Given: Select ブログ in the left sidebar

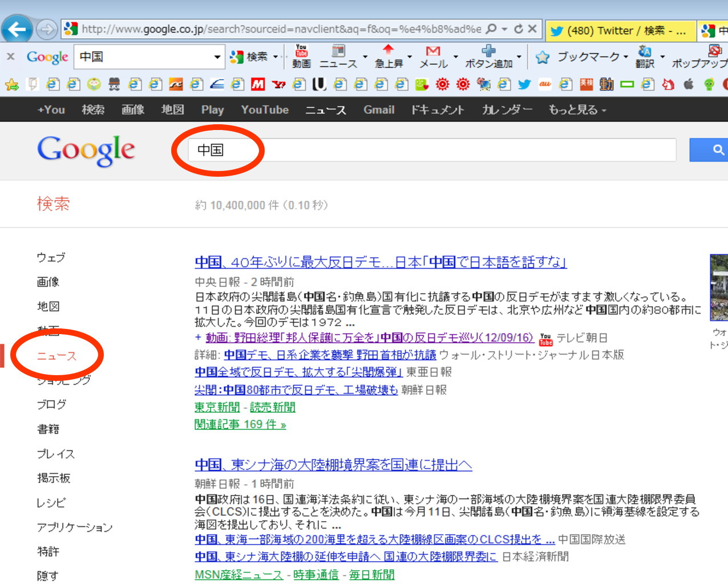Looking at the screenshot, I should tap(51, 404).
